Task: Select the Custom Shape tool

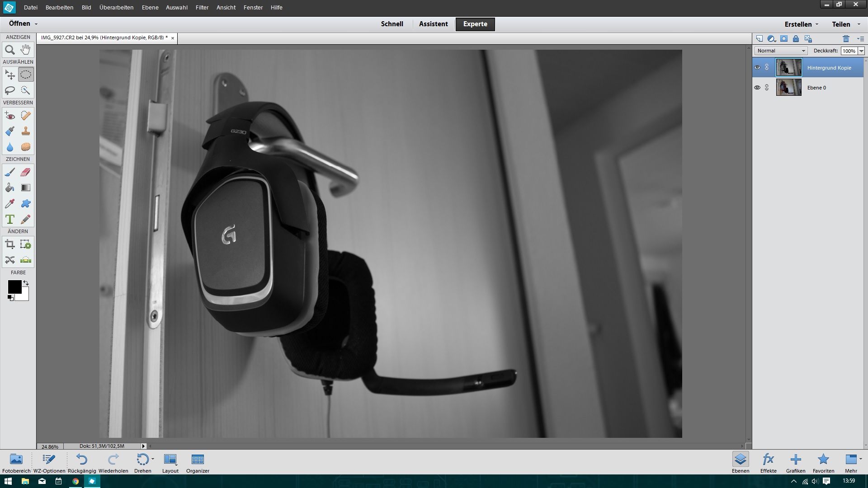Action: tap(26, 203)
